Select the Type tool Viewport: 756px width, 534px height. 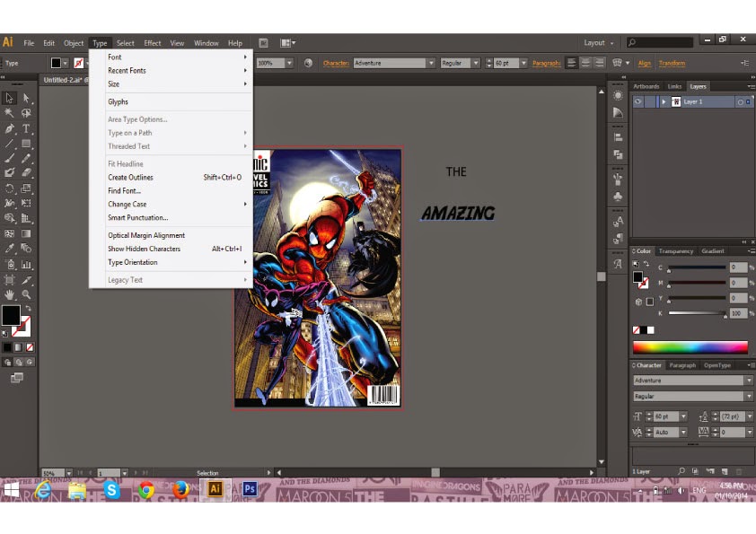point(26,128)
